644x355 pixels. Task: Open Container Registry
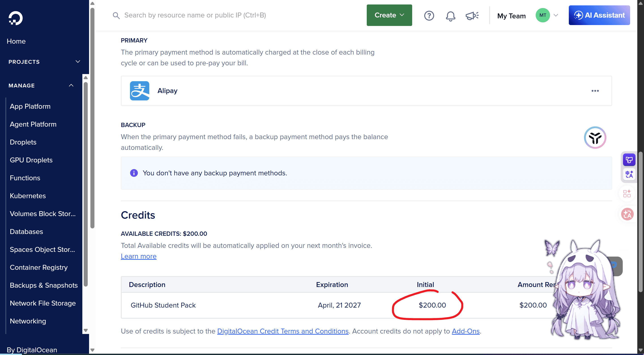[39, 267]
